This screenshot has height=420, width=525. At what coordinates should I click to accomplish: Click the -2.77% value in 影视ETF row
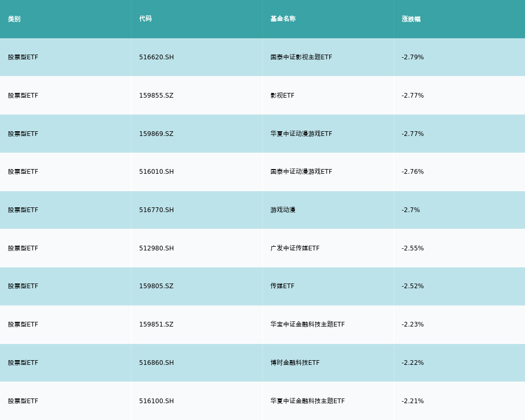click(x=413, y=96)
